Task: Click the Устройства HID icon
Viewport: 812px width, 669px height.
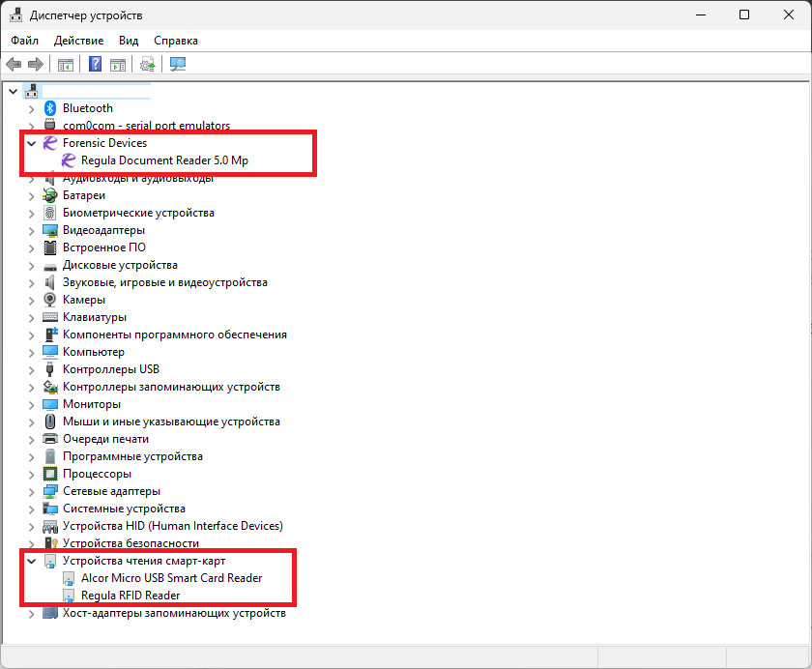Action: pyautogui.click(x=49, y=527)
